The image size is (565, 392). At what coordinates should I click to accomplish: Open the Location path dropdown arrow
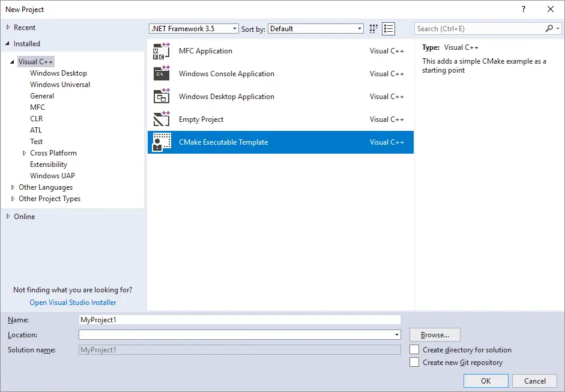pyautogui.click(x=397, y=335)
